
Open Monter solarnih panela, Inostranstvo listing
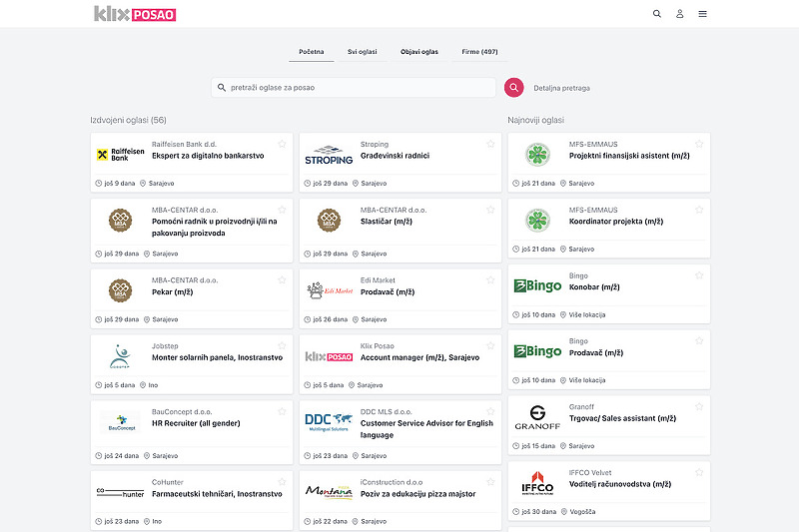pos(217,358)
